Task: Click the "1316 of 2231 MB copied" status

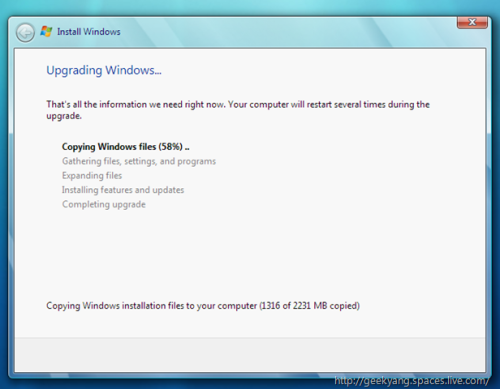Action: 310,306
